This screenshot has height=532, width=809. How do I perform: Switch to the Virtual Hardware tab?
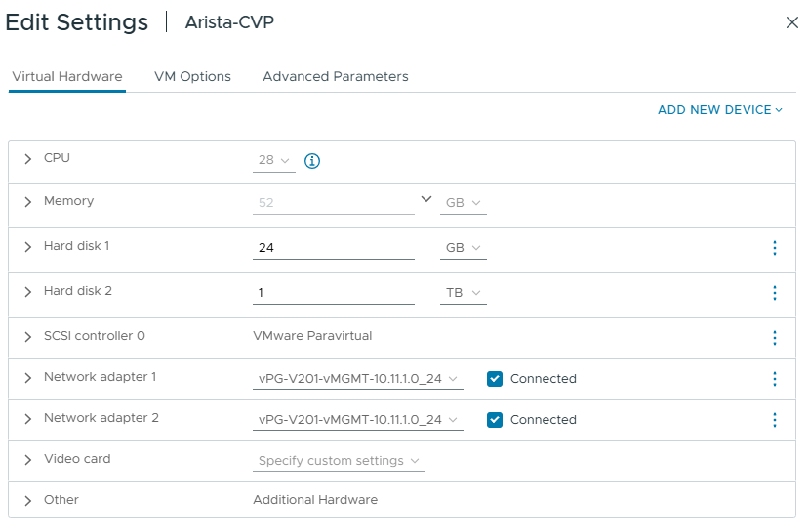(x=67, y=77)
